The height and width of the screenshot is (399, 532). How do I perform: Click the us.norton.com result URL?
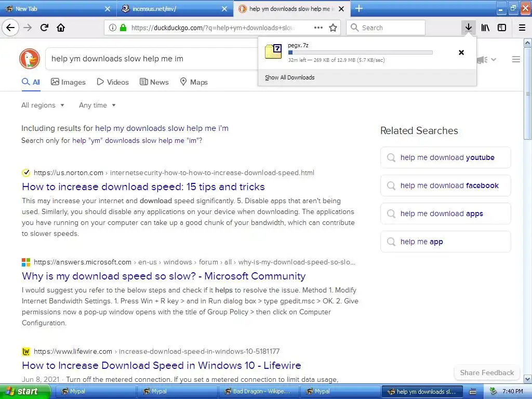[174, 172]
